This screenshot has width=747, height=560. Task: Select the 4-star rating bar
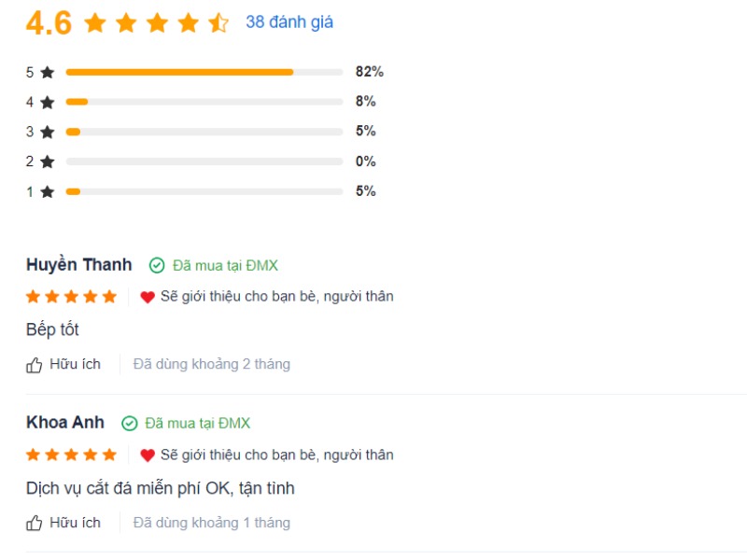pyautogui.click(x=204, y=102)
